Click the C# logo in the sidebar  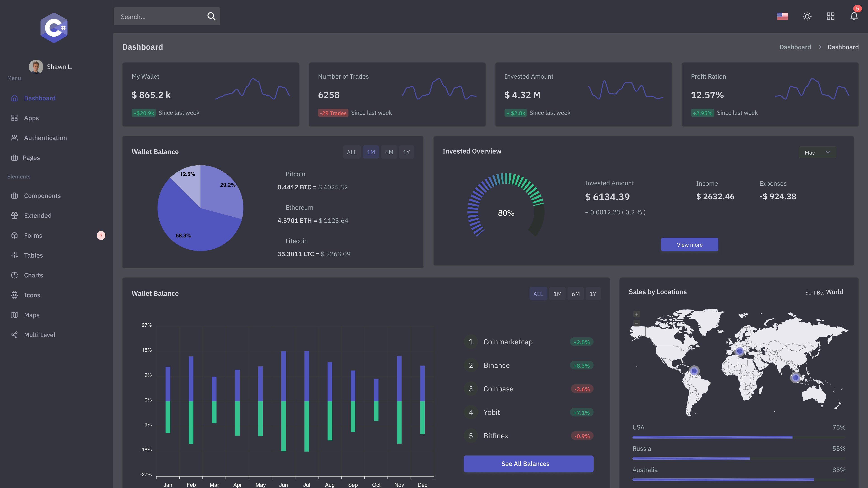click(54, 28)
